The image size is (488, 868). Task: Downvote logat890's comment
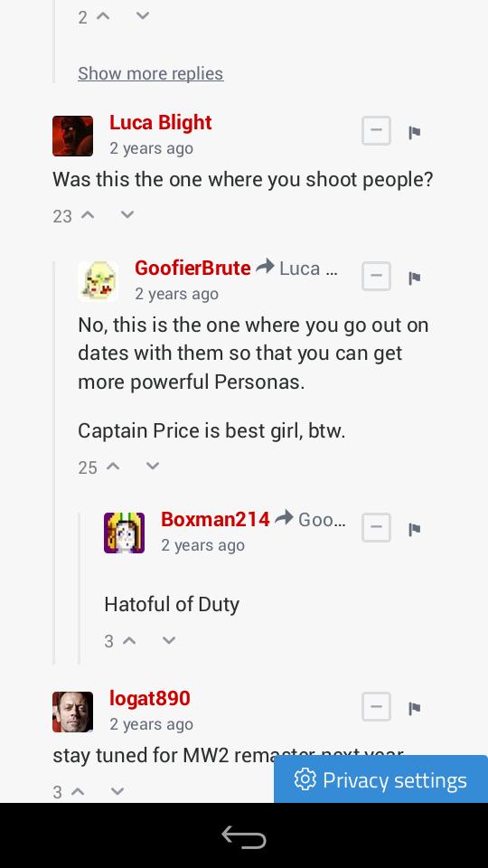[117, 791]
